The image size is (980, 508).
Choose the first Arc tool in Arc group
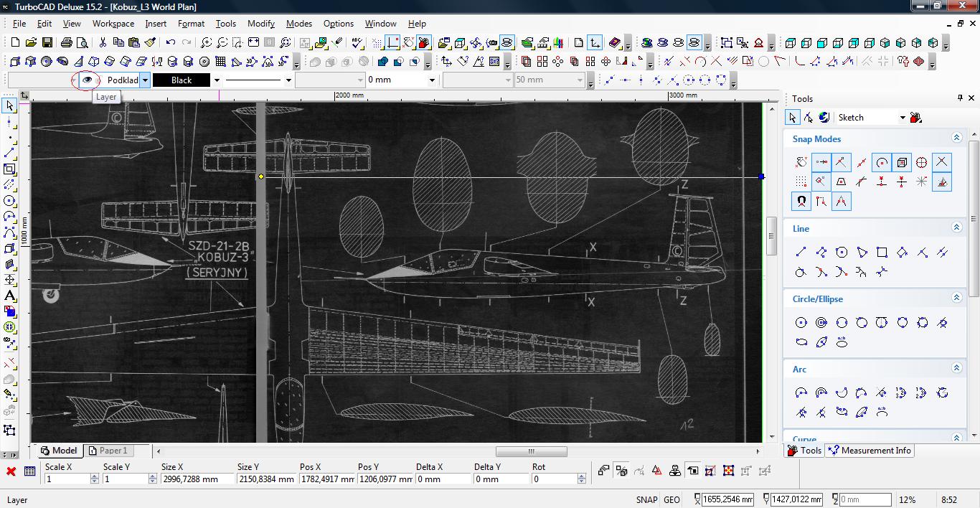(801, 392)
